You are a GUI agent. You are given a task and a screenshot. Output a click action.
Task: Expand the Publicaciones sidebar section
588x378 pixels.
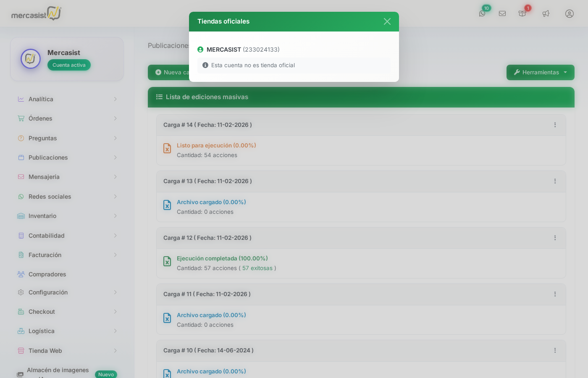coord(67,157)
